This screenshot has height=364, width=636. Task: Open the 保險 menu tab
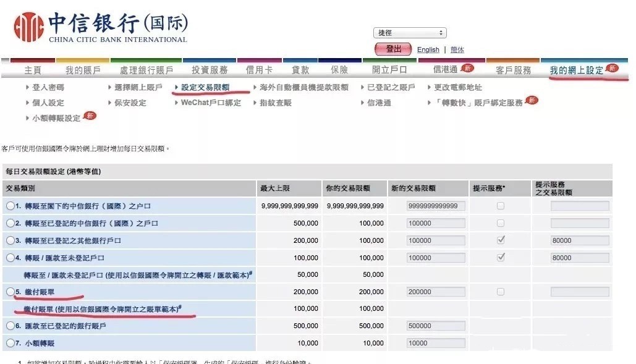[339, 70]
